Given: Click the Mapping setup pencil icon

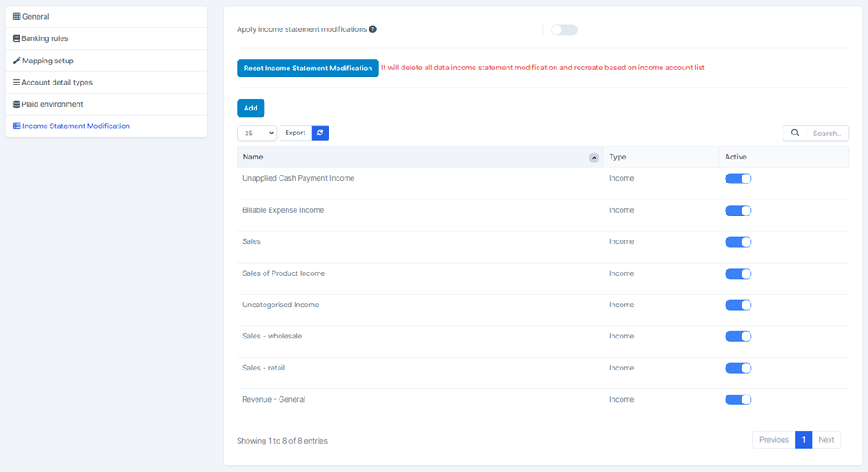Looking at the screenshot, I should 17,61.
